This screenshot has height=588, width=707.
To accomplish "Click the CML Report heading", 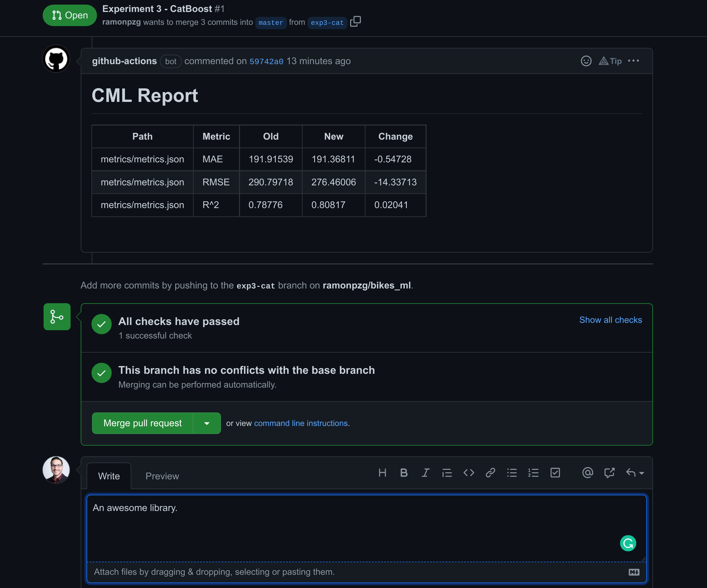I will tap(145, 95).
